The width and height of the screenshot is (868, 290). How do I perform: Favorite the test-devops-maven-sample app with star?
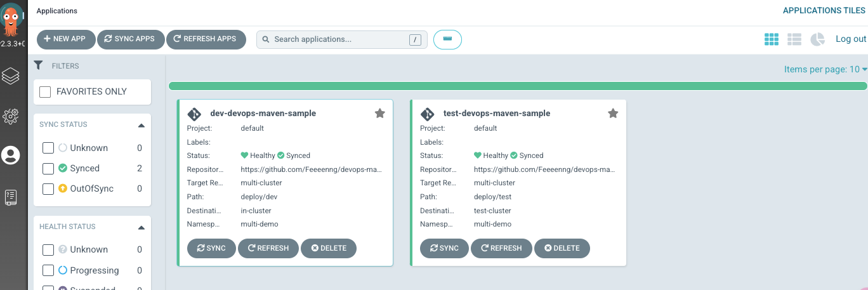[x=613, y=113]
